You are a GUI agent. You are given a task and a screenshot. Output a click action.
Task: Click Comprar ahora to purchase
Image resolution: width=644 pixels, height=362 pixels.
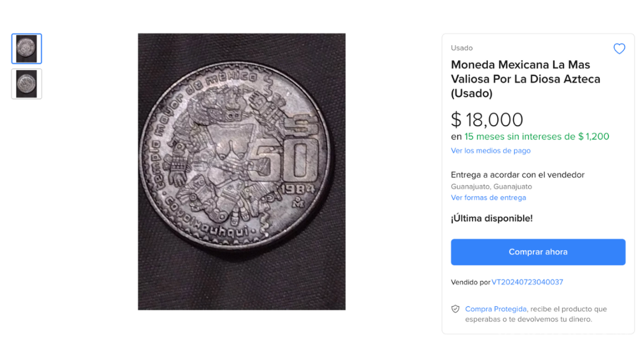538,252
